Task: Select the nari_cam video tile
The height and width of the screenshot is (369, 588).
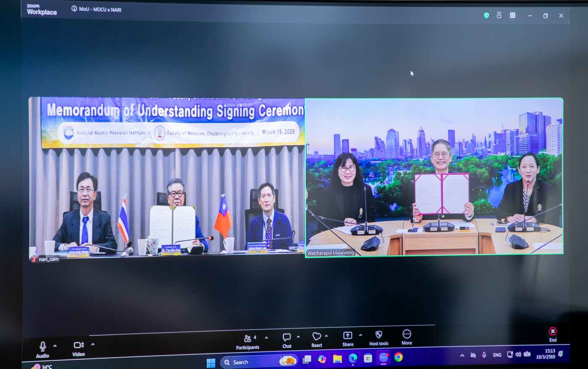Action: coord(167,177)
